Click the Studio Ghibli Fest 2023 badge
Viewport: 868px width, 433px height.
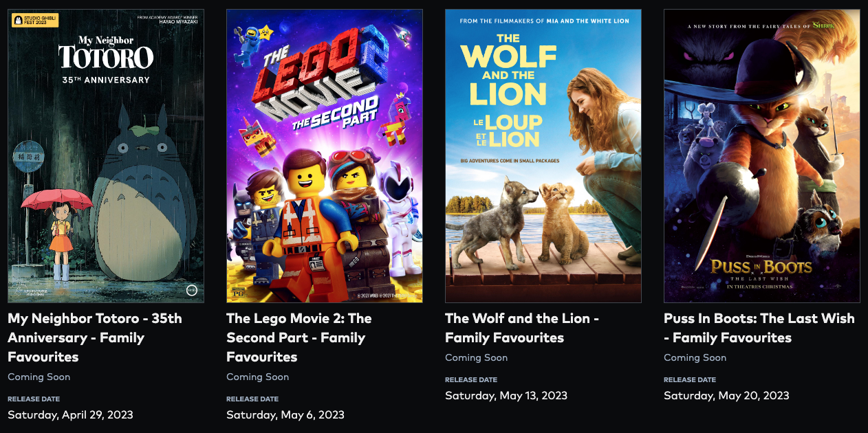pyautogui.click(x=35, y=21)
